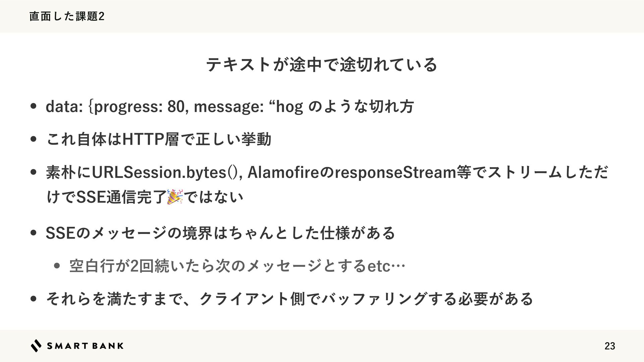Click the bullet dot before "素朴にURLSession"
Viewport: 644px width, 362px height.
pyautogui.click(x=33, y=172)
